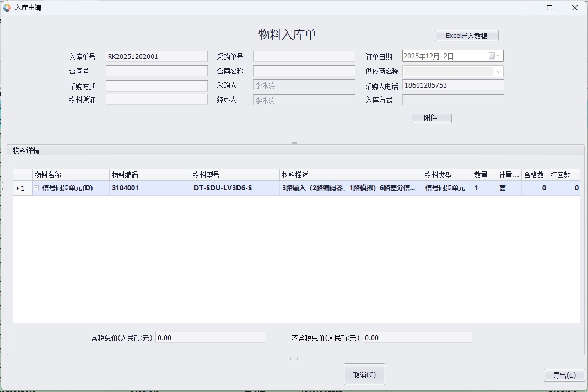Image resolution: width=588 pixels, height=392 pixels.
Task: Select the 物料凭证 input box
Action: pyautogui.click(x=157, y=100)
